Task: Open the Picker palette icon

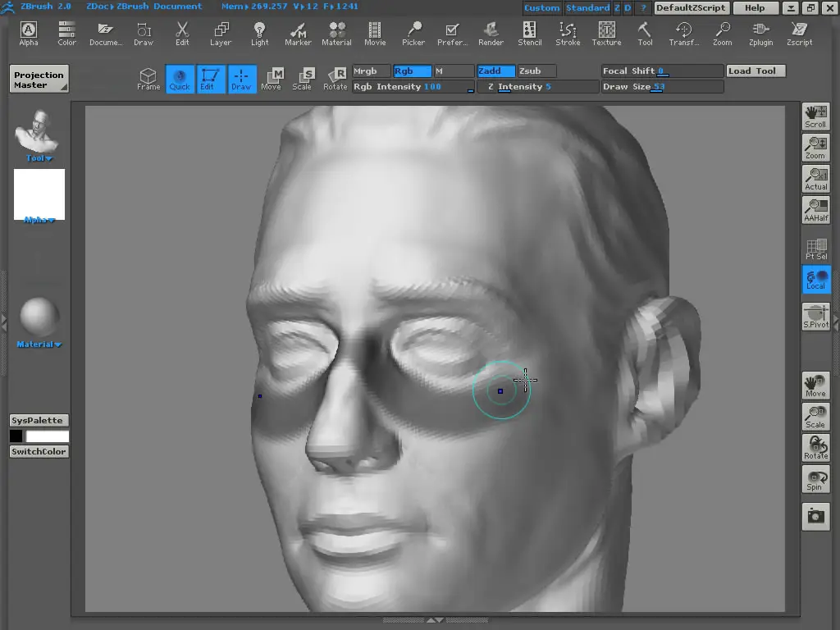Action: [413, 33]
